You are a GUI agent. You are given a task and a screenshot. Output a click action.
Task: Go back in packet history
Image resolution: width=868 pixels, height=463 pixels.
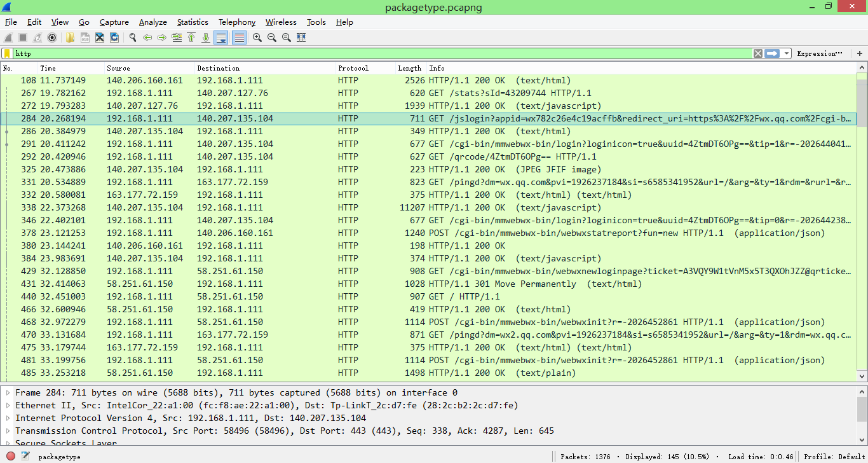(147, 38)
